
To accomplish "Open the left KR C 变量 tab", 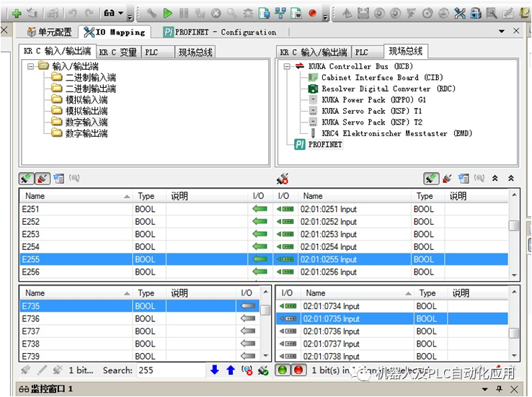I will pos(118,53).
